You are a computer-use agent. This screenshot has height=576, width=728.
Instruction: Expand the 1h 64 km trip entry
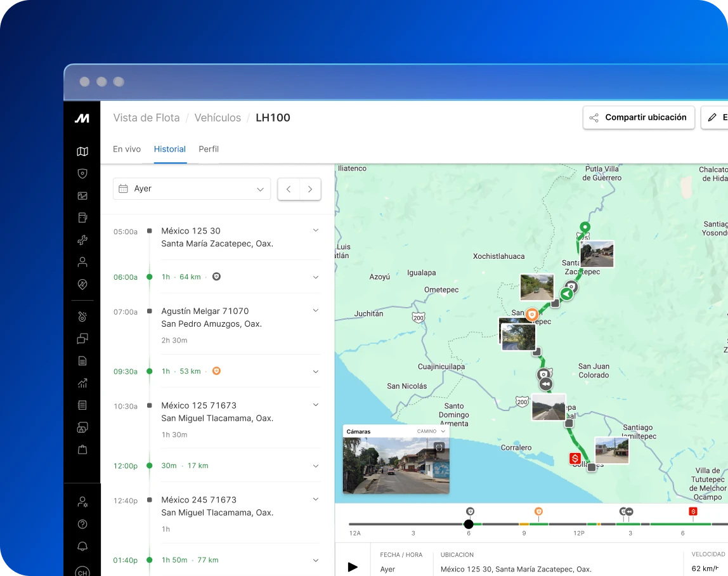click(316, 277)
